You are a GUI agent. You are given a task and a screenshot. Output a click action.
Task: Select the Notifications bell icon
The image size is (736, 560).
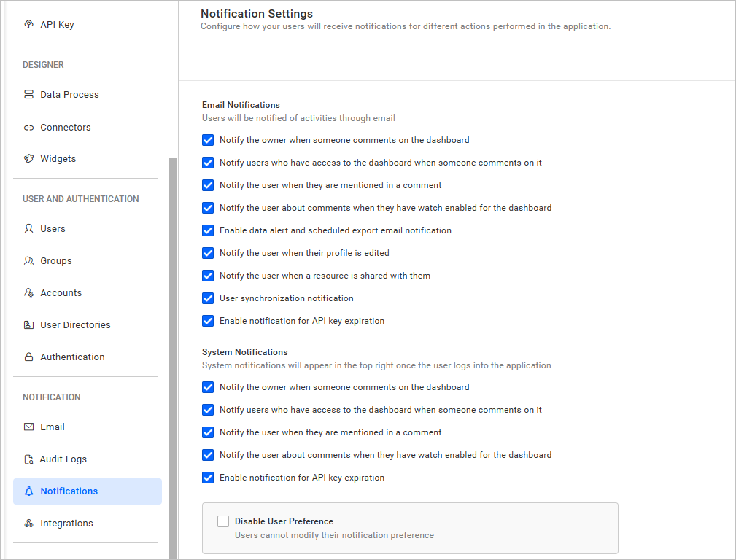28,491
